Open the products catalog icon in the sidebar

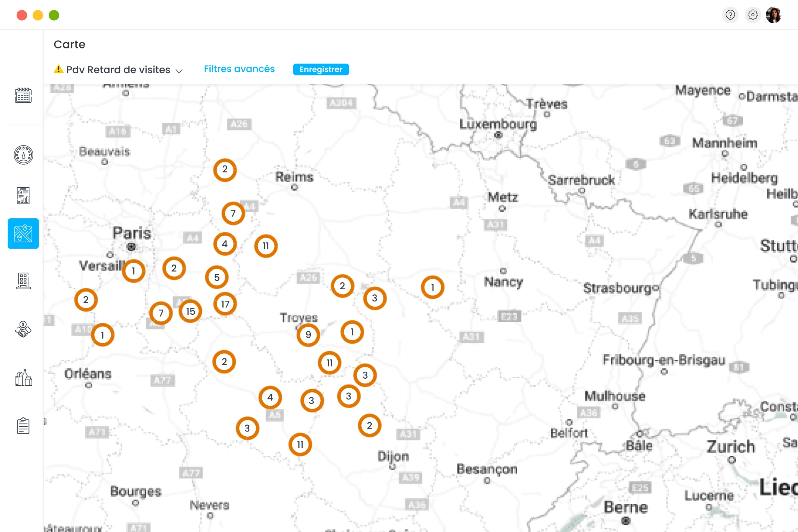23,378
